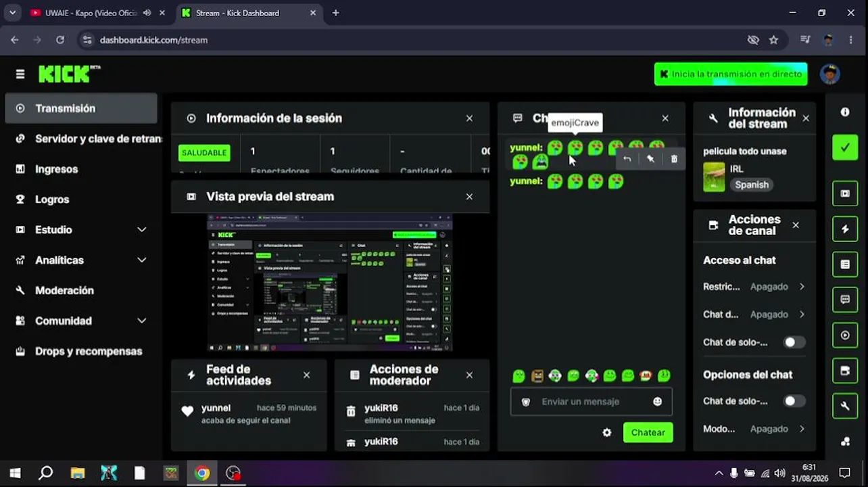Pin the hovered chat message

coord(650,159)
